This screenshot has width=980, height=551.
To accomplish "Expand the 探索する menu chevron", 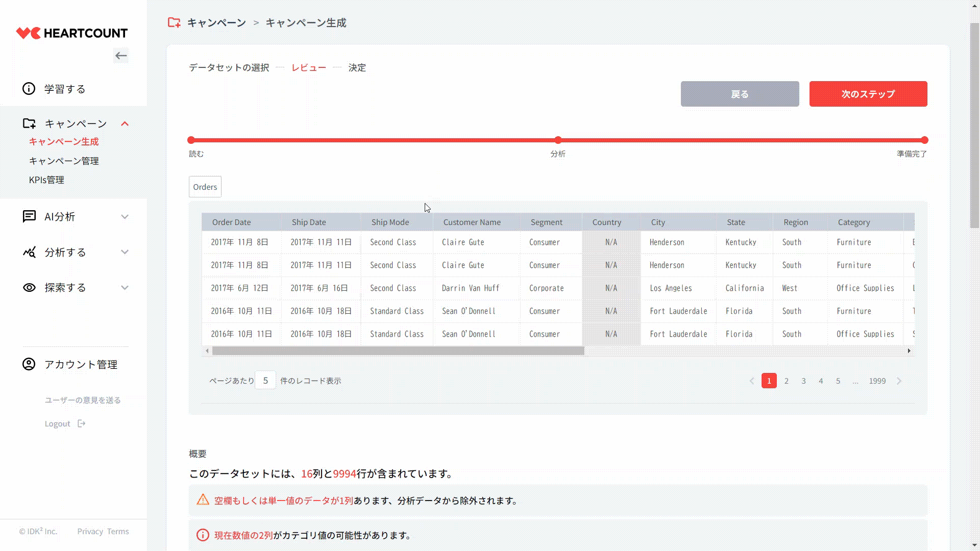I will [x=125, y=287].
